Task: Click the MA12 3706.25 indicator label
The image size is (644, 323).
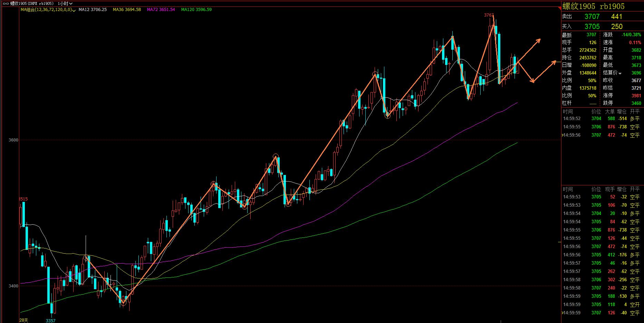Action: [93, 10]
